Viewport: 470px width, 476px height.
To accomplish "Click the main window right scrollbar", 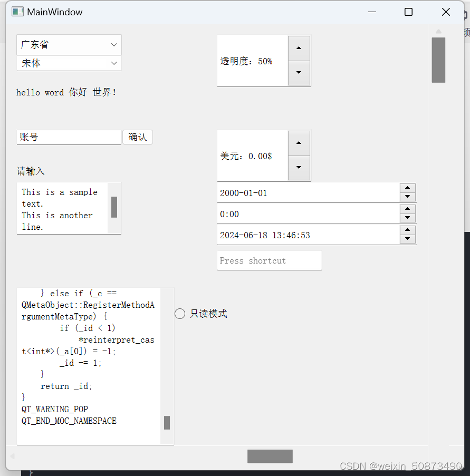I will pyautogui.click(x=438, y=60).
